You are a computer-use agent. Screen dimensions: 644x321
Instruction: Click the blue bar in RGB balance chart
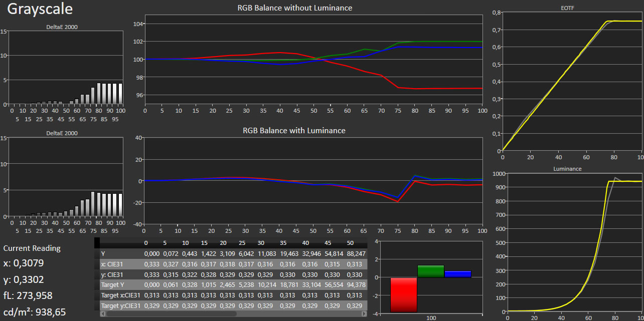click(457, 274)
